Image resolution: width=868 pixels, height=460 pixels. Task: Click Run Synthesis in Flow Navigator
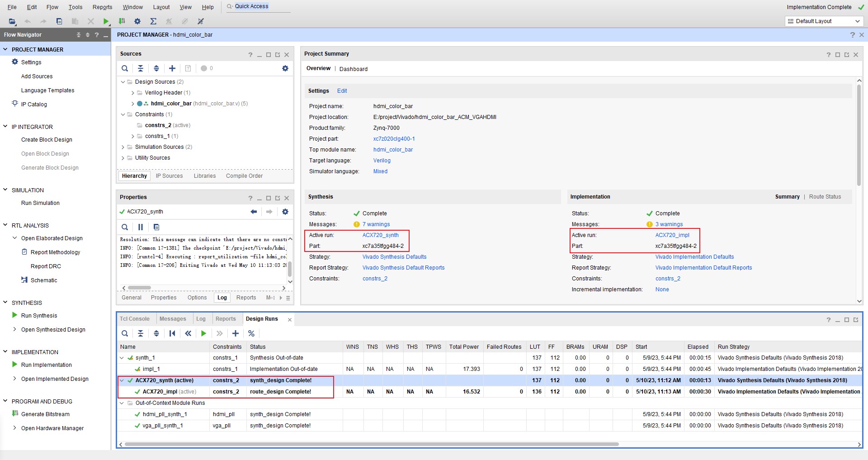coord(39,316)
